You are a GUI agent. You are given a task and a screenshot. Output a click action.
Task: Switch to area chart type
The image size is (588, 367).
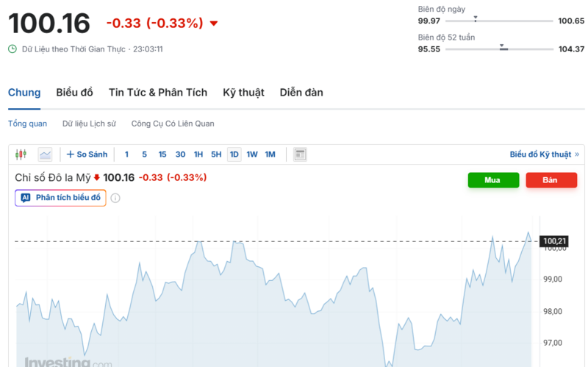[46, 154]
